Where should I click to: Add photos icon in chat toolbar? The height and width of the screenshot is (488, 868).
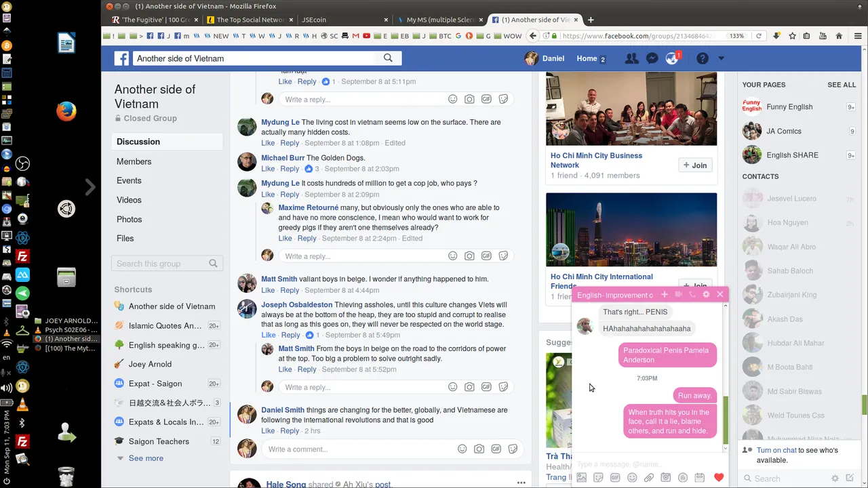pyautogui.click(x=581, y=478)
